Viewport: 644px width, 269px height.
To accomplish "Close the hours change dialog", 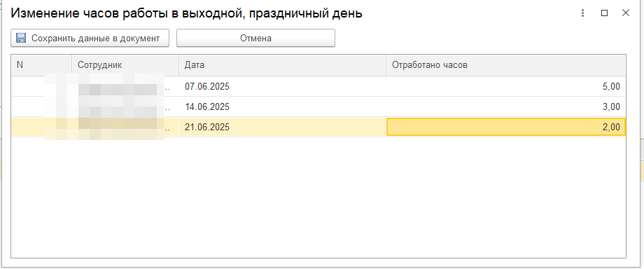I will 626,13.
